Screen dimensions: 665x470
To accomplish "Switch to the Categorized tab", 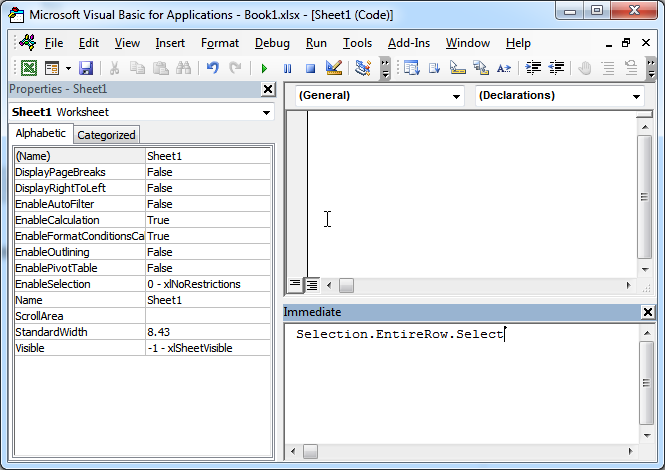I will (x=106, y=135).
